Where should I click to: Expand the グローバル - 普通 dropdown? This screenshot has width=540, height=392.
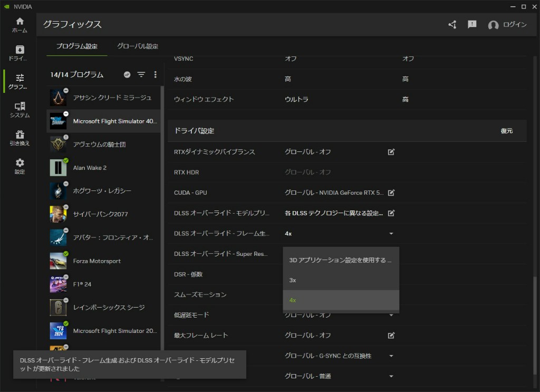pos(391,376)
